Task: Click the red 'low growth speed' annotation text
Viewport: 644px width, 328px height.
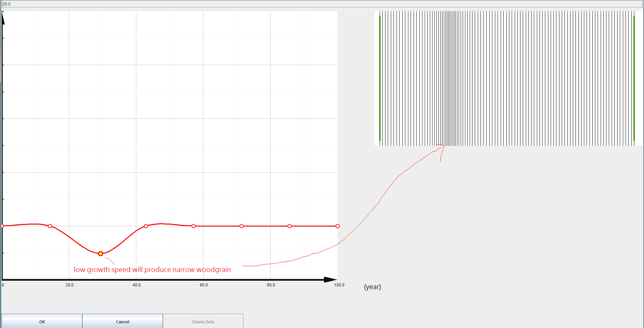Action: pos(152,270)
